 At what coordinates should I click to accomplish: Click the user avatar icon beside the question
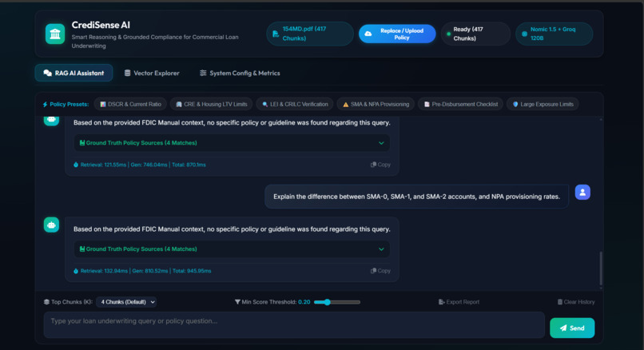(582, 193)
